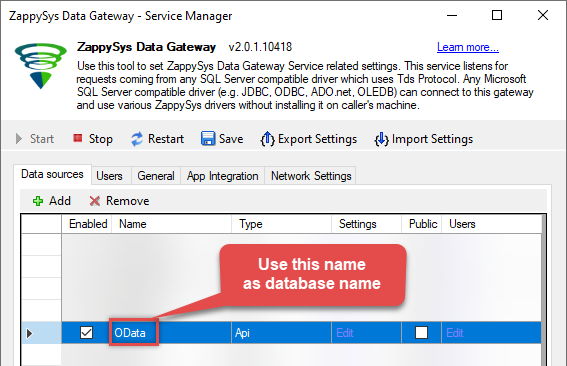The height and width of the screenshot is (366, 567).
Task: Click the Restart circular arrows icon
Action: pos(137,139)
